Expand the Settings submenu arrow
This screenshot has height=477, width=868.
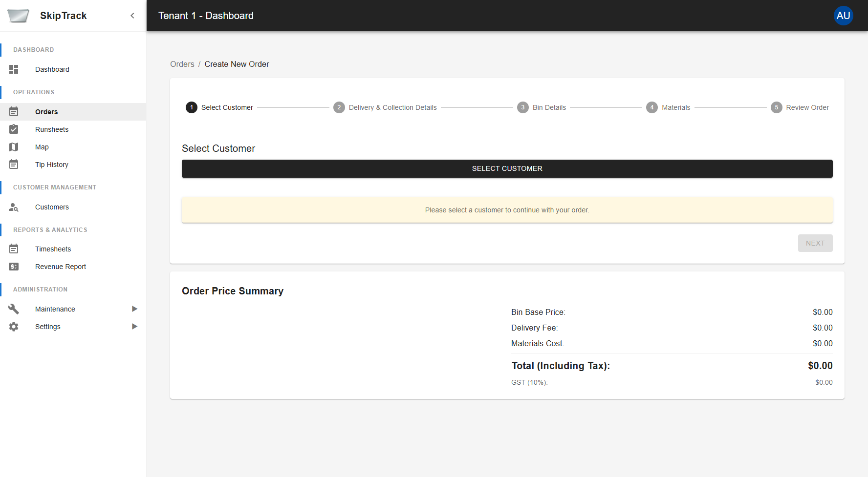(134, 326)
